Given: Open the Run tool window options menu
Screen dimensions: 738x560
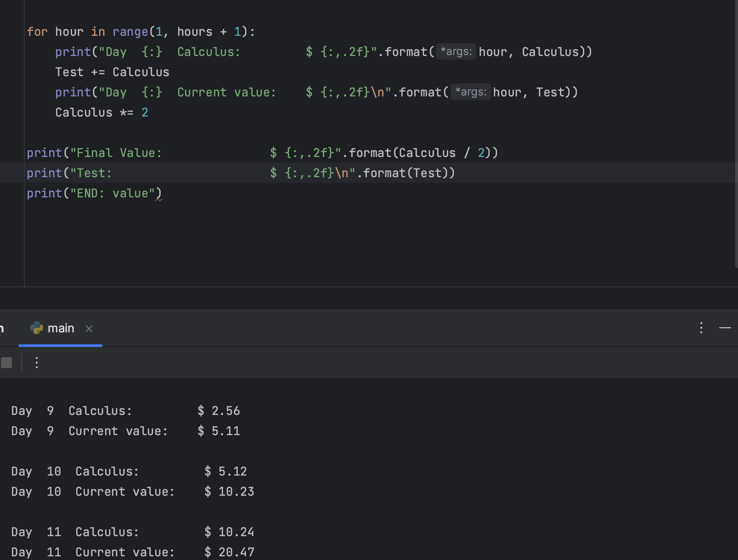Looking at the screenshot, I should click(701, 328).
